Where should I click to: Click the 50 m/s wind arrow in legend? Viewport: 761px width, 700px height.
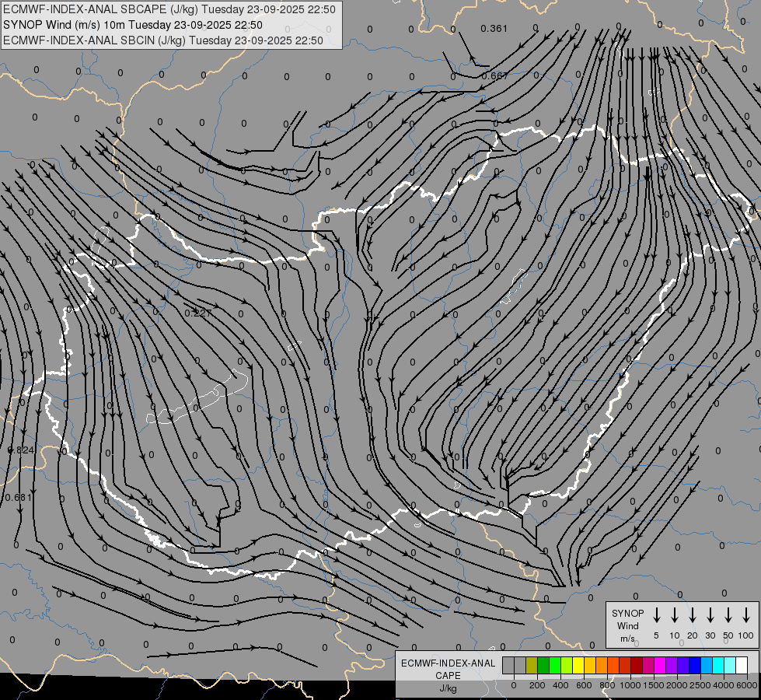point(728,615)
